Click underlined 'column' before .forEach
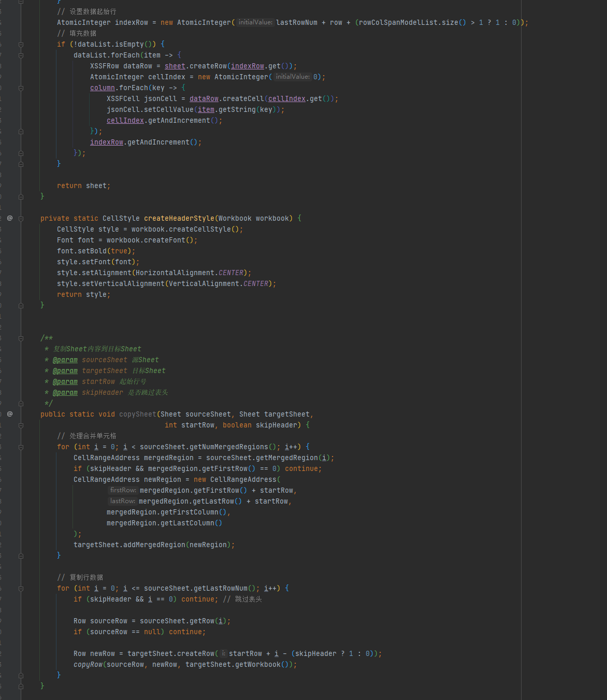The width and height of the screenshot is (607, 700). click(x=103, y=88)
